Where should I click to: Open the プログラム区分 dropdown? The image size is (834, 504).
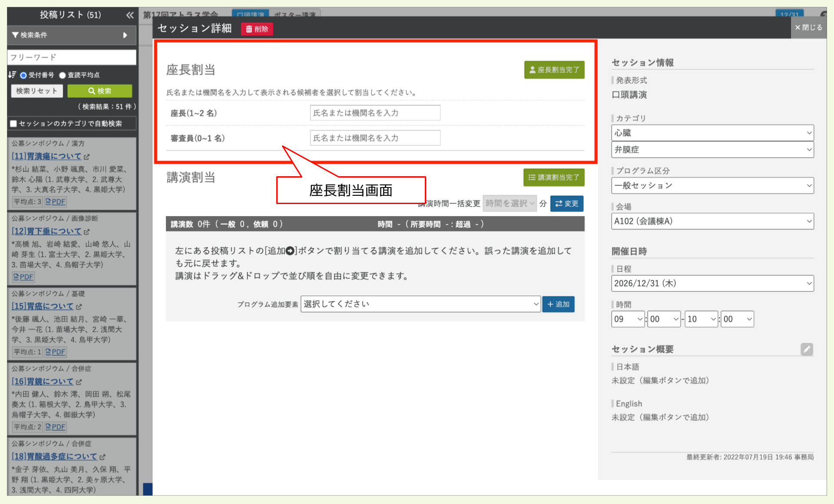[x=712, y=186]
